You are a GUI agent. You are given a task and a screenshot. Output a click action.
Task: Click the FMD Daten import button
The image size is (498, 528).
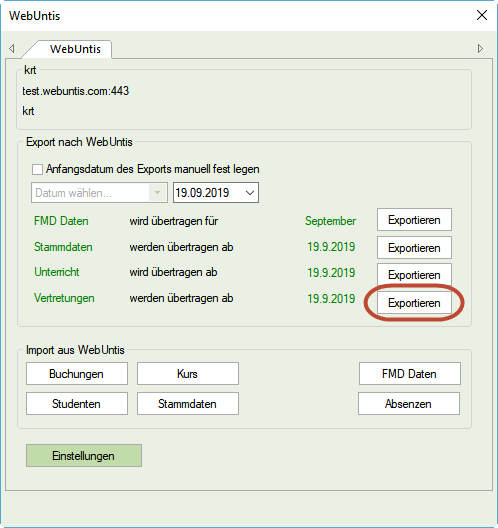pos(410,374)
